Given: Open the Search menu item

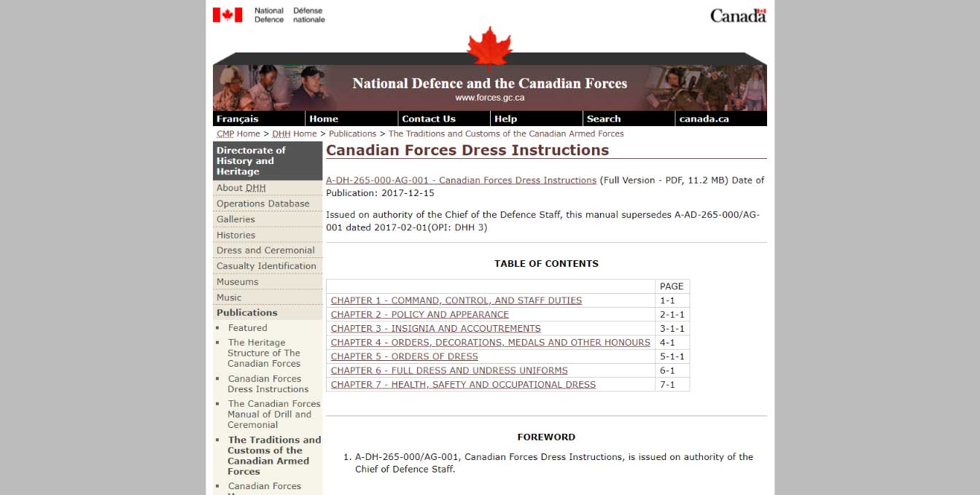Looking at the screenshot, I should pyautogui.click(x=604, y=119).
